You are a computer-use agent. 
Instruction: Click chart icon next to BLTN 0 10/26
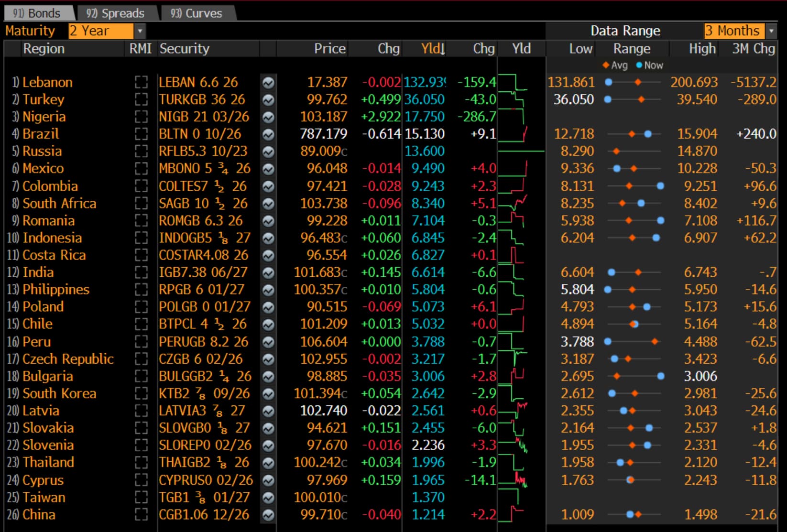coord(268,134)
